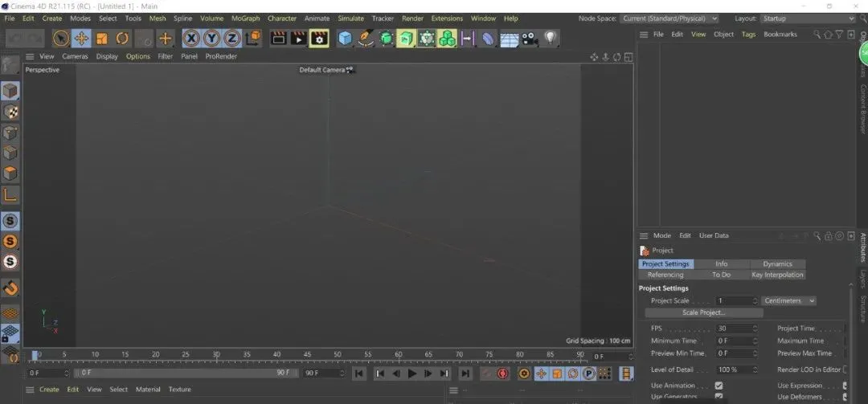Go to end of animation

click(465, 373)
